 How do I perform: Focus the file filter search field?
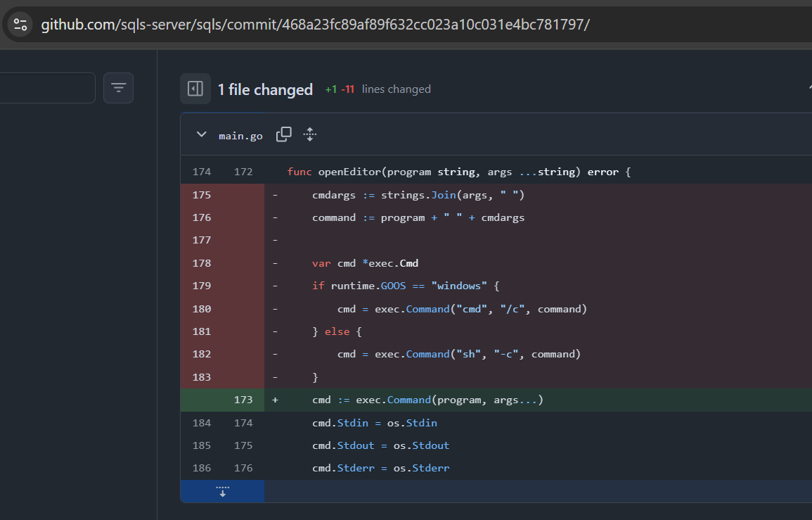click(x=46, y=87)
